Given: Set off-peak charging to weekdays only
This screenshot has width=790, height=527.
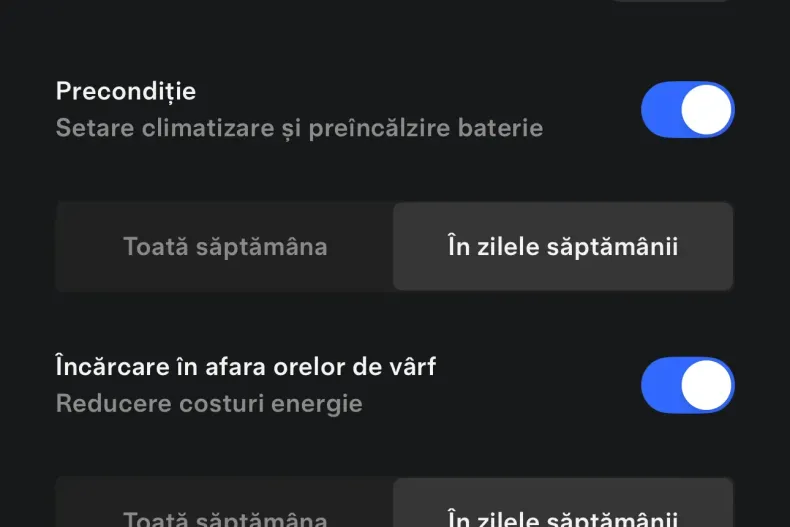Looking at the screenshot, I should 563,514.
